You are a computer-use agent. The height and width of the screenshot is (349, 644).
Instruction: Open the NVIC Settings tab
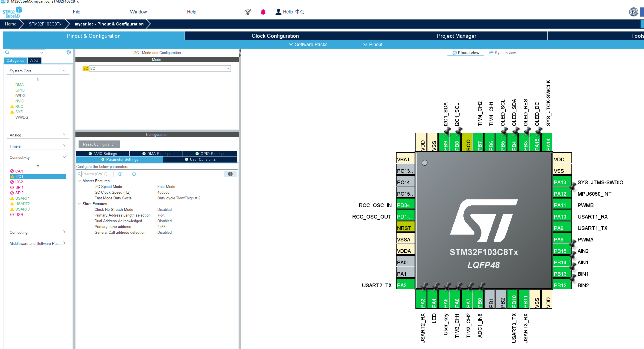(x=103, y=154)
